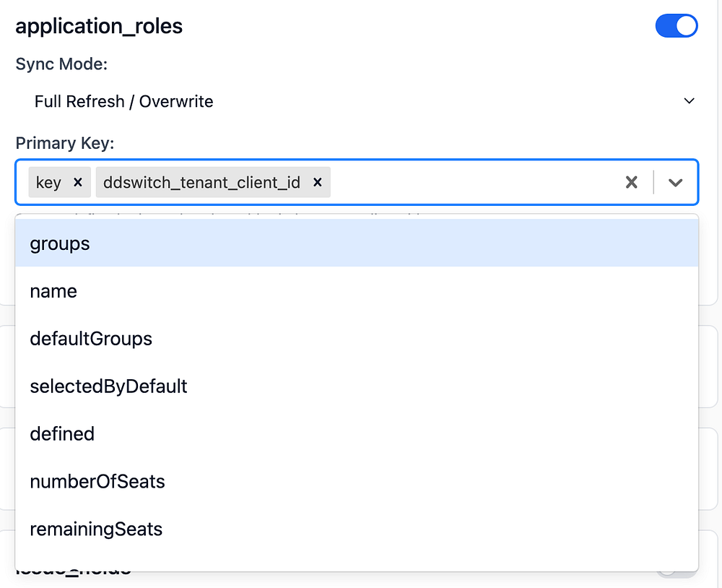Image resolution: width=722 pixels, height=588 pixels.
Task: Expand Sync Mode using its chevron arrow
Action: tap(689, 102)
